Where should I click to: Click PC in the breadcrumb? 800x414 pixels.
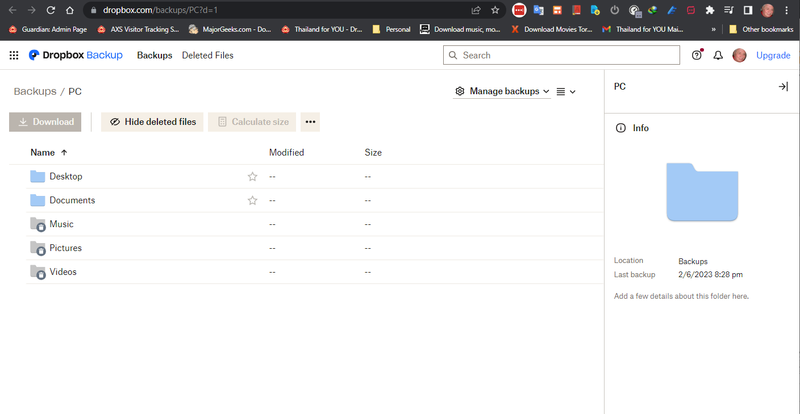point(75,91)
